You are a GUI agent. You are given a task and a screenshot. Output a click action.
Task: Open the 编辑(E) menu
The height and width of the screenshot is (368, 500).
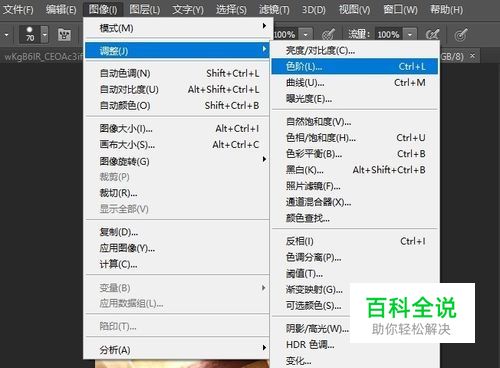click(x=61, y=9)
